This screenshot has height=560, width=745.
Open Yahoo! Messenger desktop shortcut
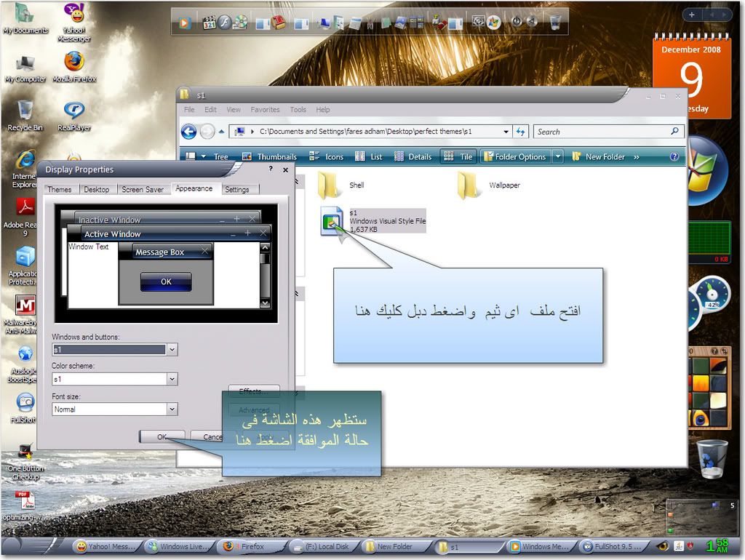[73, 16]
